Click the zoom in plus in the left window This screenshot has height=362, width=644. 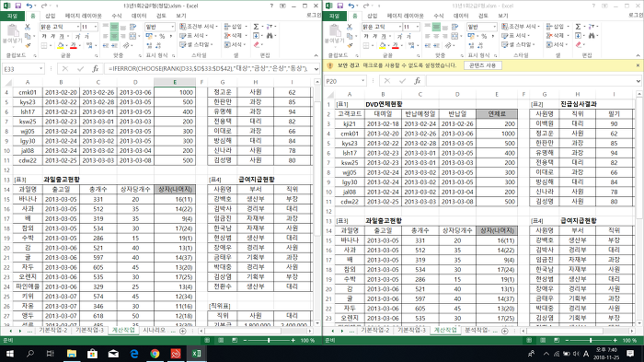[x=293, y=340]
